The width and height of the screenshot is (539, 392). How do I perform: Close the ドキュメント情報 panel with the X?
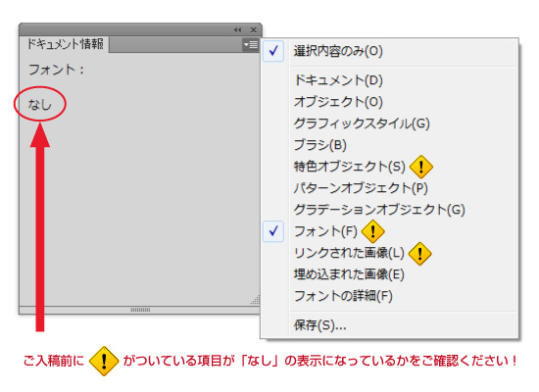click(x=254, y=30)
